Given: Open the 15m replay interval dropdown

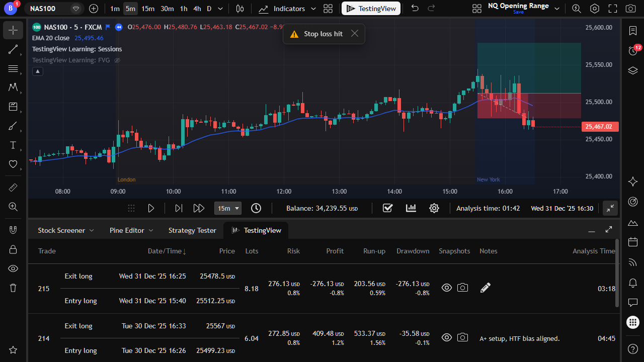Looking at the screenshot, I should [x=228, y=208].
